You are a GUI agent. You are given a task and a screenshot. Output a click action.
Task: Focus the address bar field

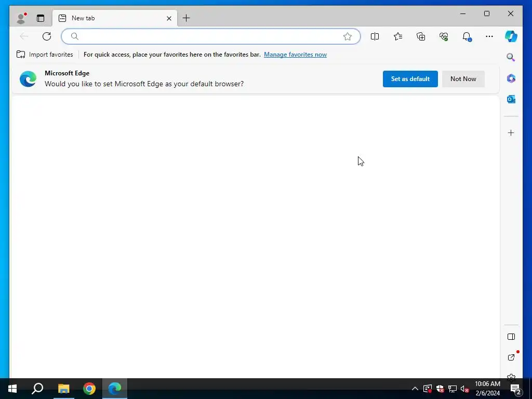click(x=211, y=36)
